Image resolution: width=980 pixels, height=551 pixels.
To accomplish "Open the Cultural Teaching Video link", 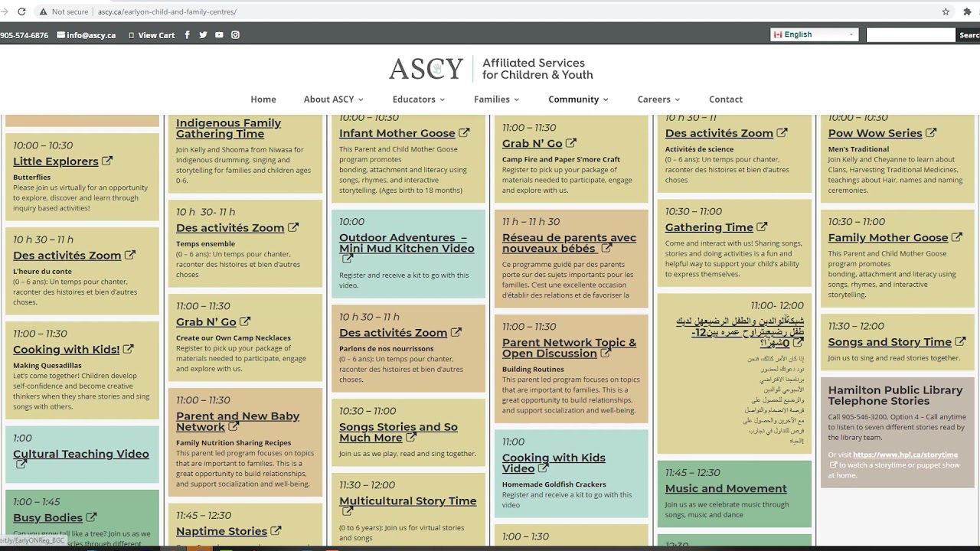I will (x=81, y=454).
